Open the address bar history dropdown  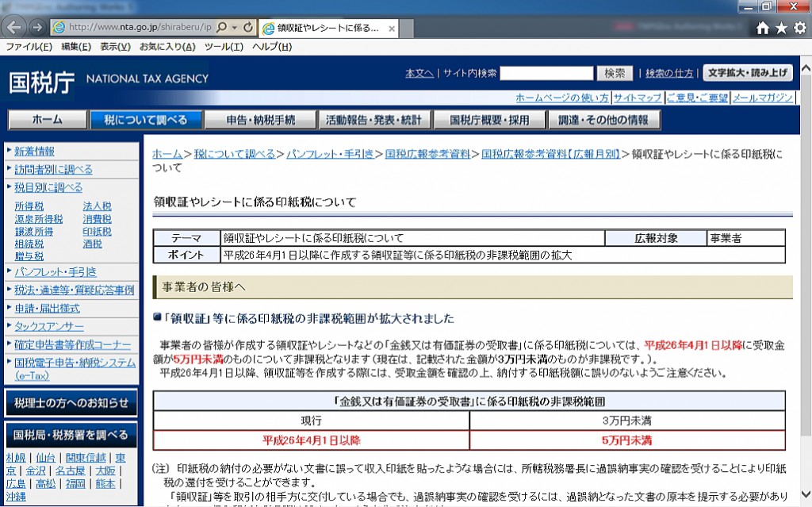pos(233,26)
